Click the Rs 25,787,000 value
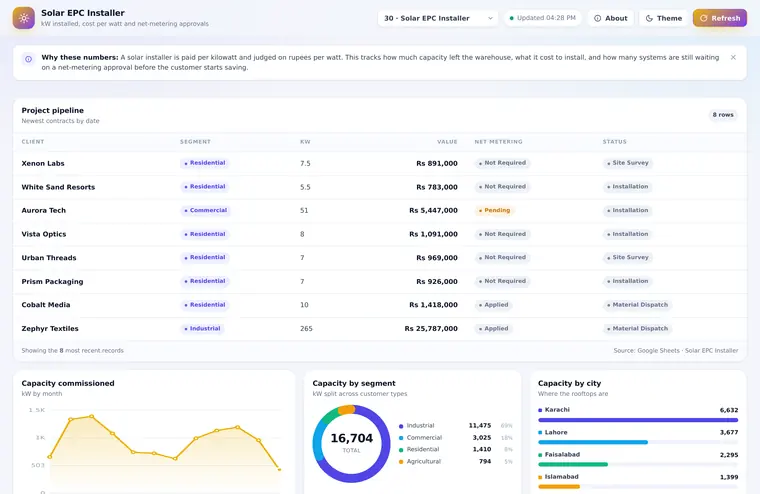Image resolution: width=760 pixels, height=494 pixels. pyautogui.click(x=431, y=329)
